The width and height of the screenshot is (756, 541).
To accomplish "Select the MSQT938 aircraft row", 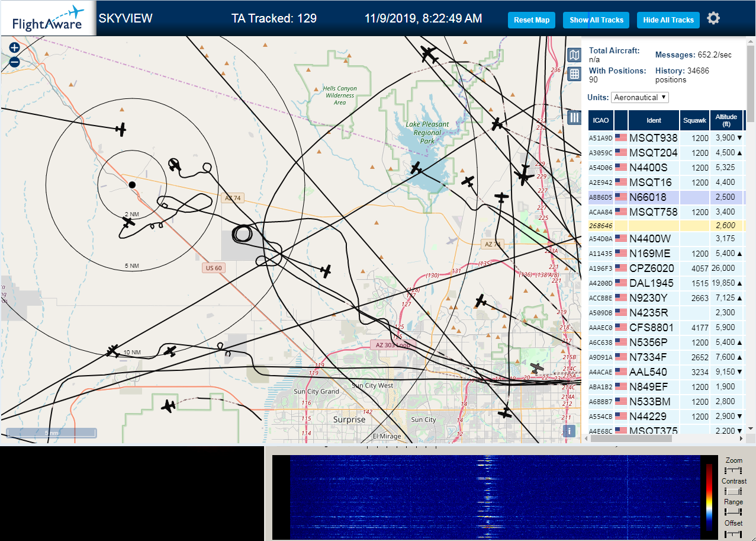I will click(x=666, y=137).
